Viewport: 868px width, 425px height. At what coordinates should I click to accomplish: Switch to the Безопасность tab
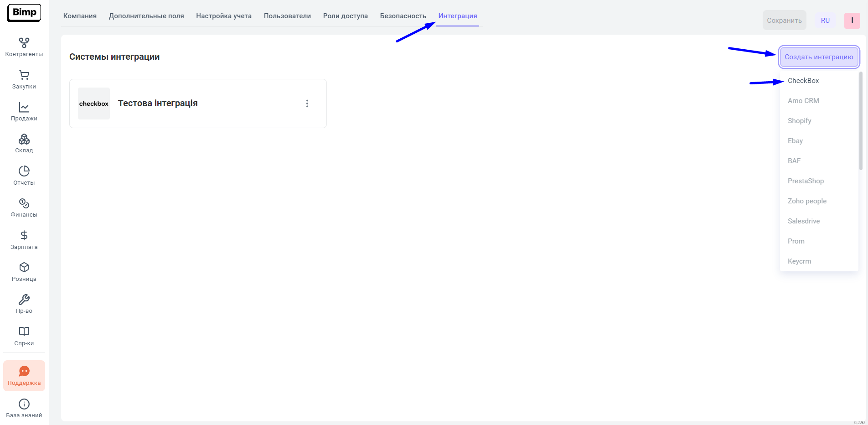pos(403,16)
